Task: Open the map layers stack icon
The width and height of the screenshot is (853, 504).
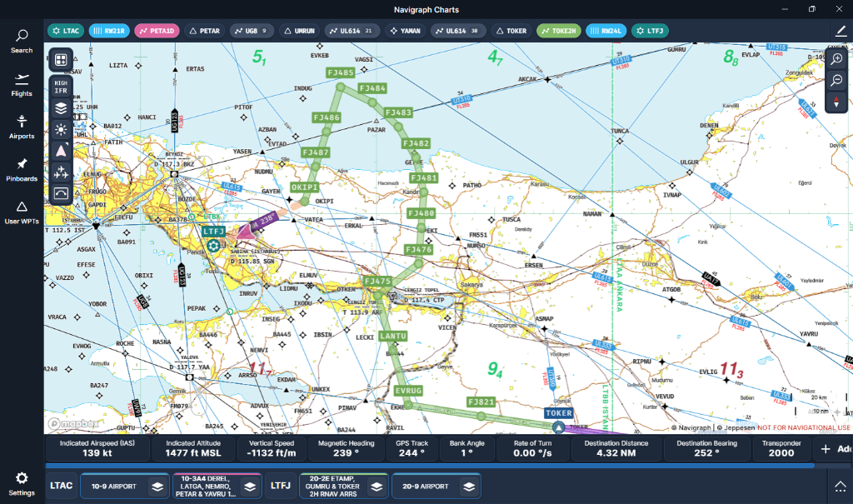Action: point(61,108)
